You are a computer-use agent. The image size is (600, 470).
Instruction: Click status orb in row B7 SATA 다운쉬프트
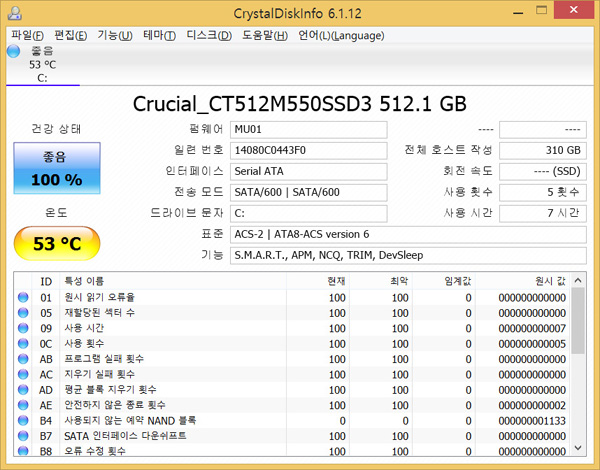pos(23,436)
